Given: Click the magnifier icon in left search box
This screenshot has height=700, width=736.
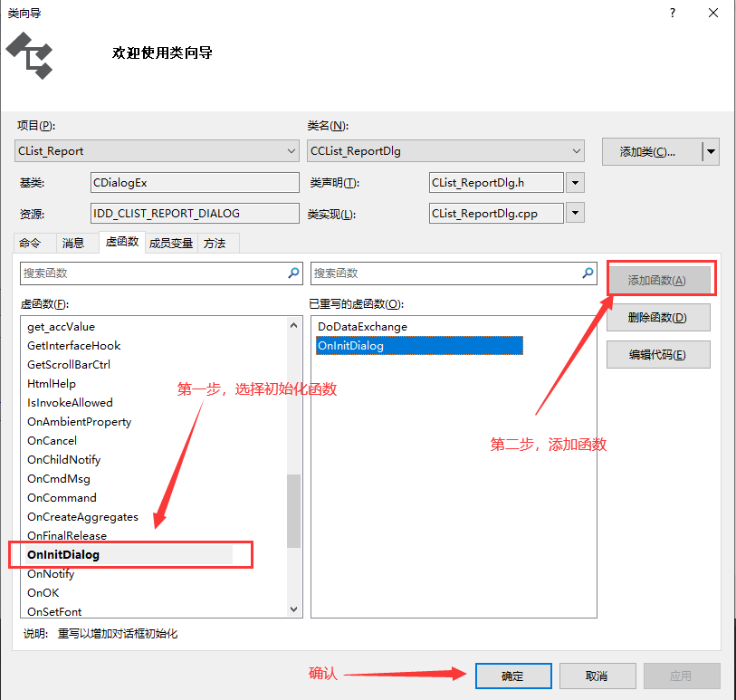Looking at the screenshot, I should pos(292,273).
